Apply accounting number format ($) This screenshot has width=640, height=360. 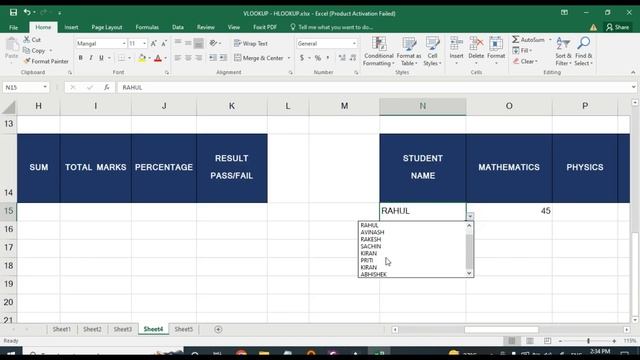(302, 58)
